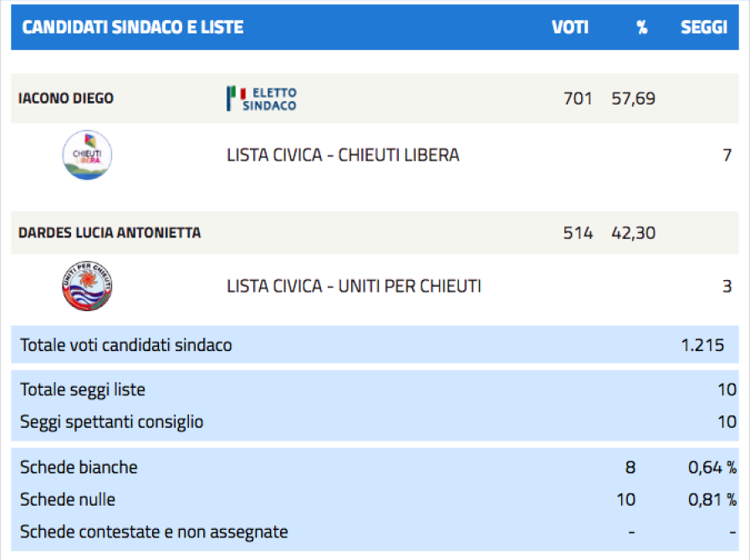Click the Schede bianche row
The image size is (750, 560).
click(x=375, y=466)
